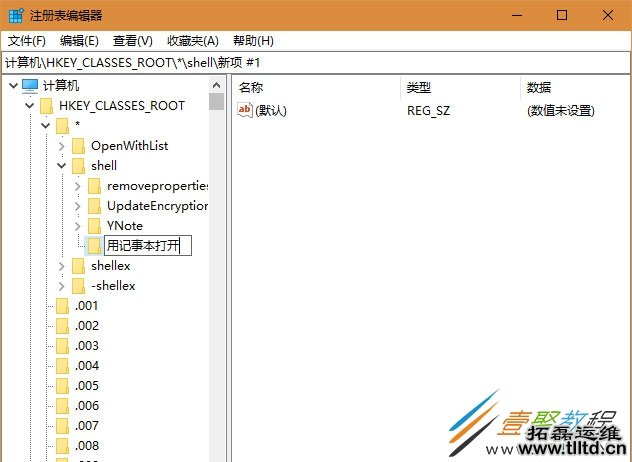Expand the UpdateEncryption key

click(x=78, y=206)
